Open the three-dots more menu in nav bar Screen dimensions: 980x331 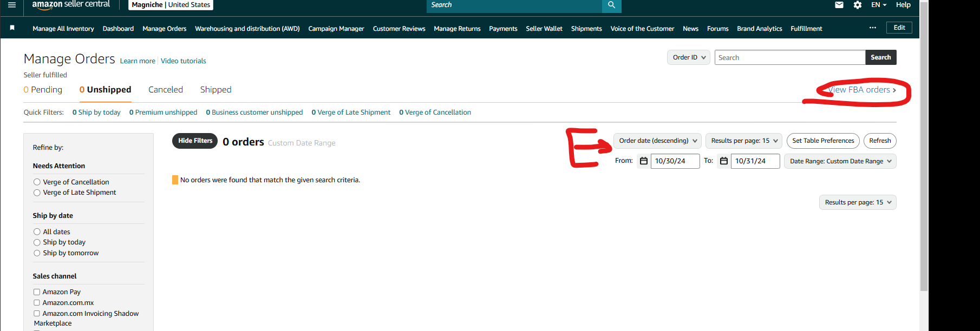pyautogui.click(x=873, y=28)
